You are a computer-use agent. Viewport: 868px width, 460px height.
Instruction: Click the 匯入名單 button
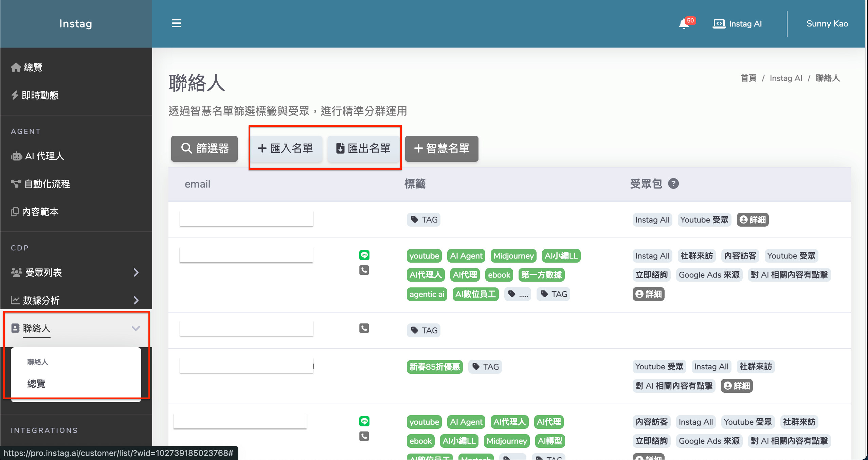click(x=285, y=148)
